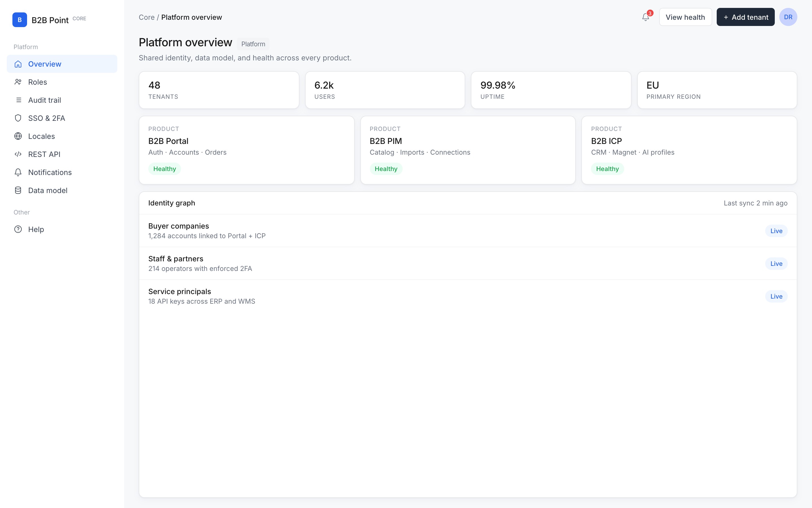Click the CORE label next to logo
Image resolution: width=812 pixels, height=508 pixels.
click(79, 18)
